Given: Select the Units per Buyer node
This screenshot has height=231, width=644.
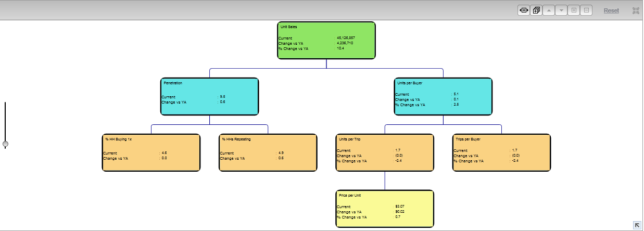Looking at the screenshot, I should tap(443, 96).
